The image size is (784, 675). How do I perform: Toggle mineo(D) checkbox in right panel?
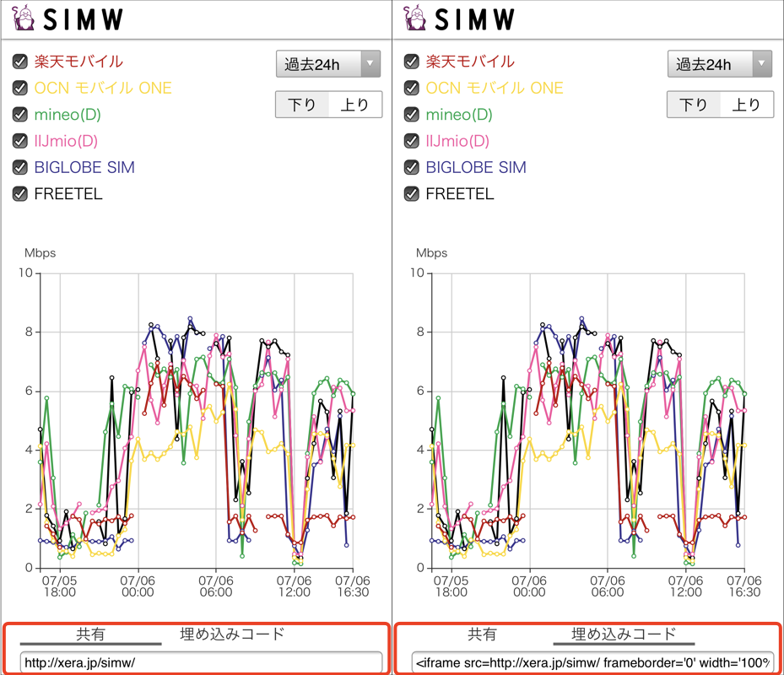point(412,115)
